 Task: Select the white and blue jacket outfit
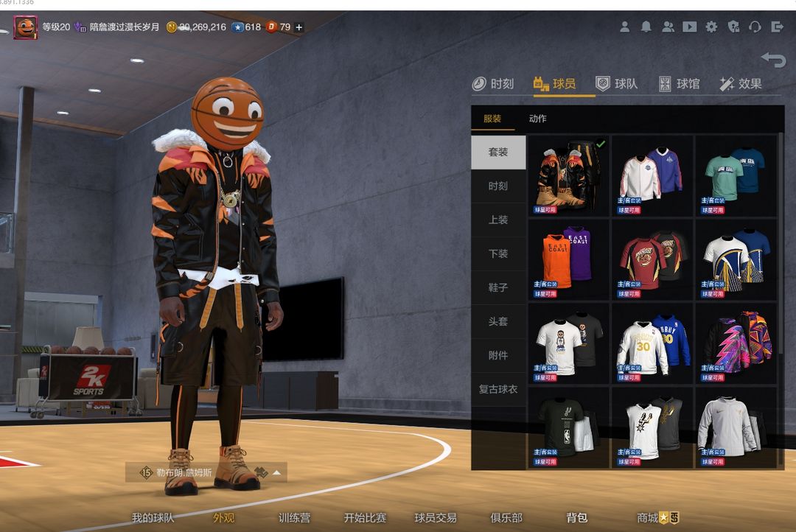652,175
